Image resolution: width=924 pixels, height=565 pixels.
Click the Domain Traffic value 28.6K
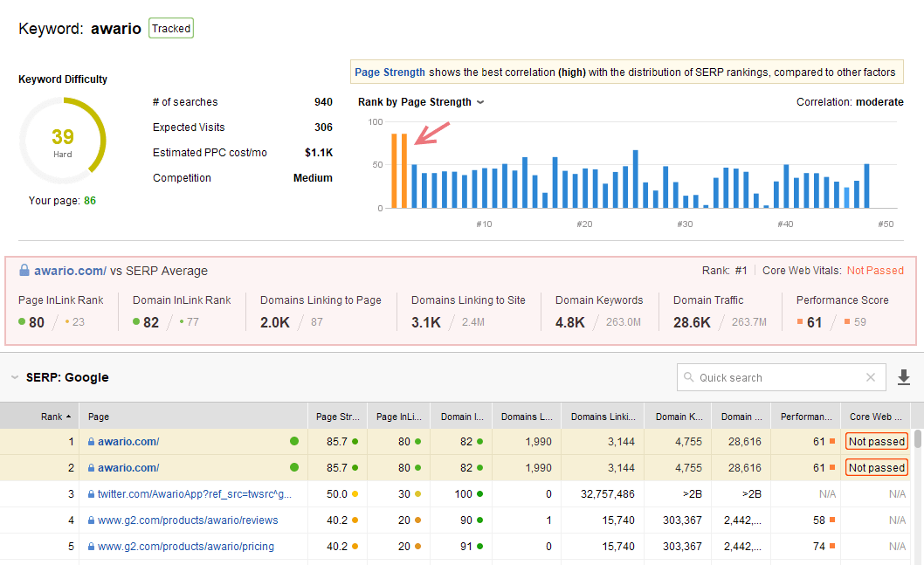coord(692,322)
